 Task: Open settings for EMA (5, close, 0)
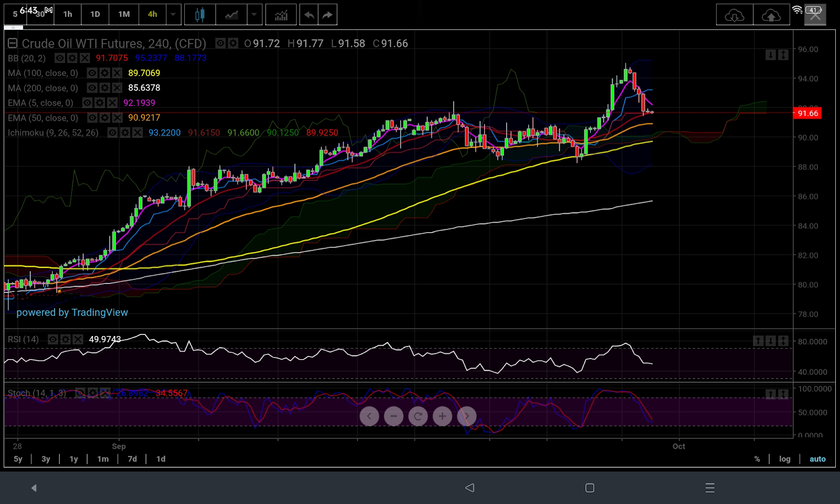pyautogui.click(x=100, y=103)
